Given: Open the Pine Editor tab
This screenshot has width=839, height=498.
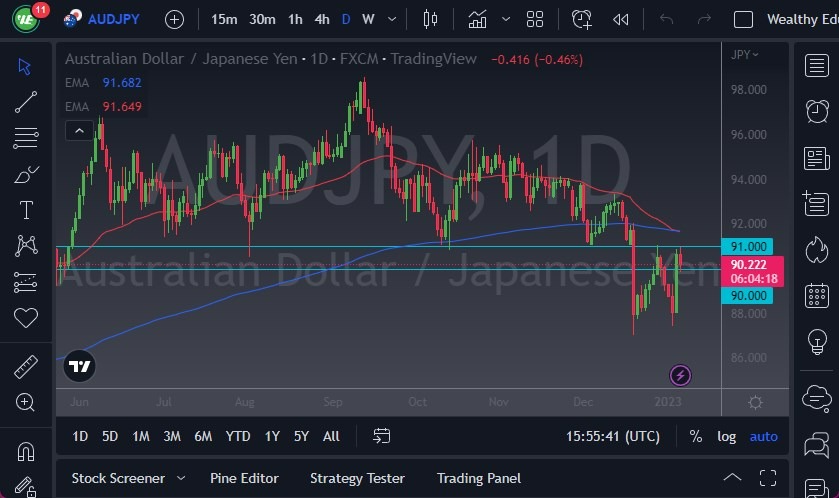Looking at the screenshot, I should pos(245,478).
